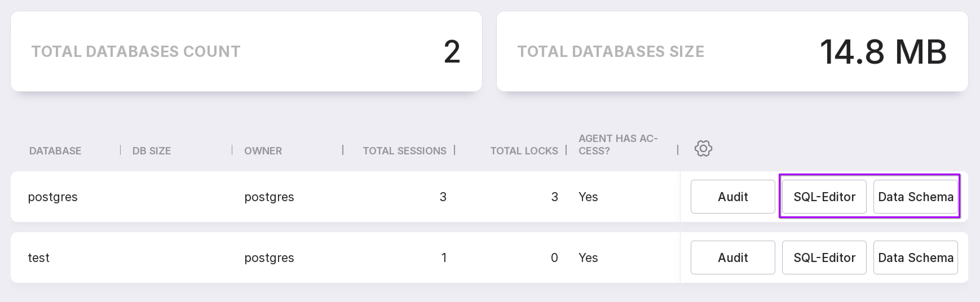This screenshot has width=980, height=302.
Task: Open SQL-Editor for the postgres database
Action: coord(824,197)
